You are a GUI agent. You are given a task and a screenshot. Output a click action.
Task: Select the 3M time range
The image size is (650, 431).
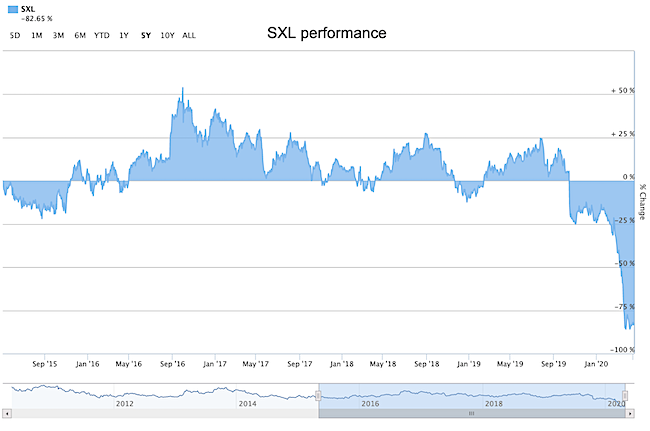pos(58,36)
